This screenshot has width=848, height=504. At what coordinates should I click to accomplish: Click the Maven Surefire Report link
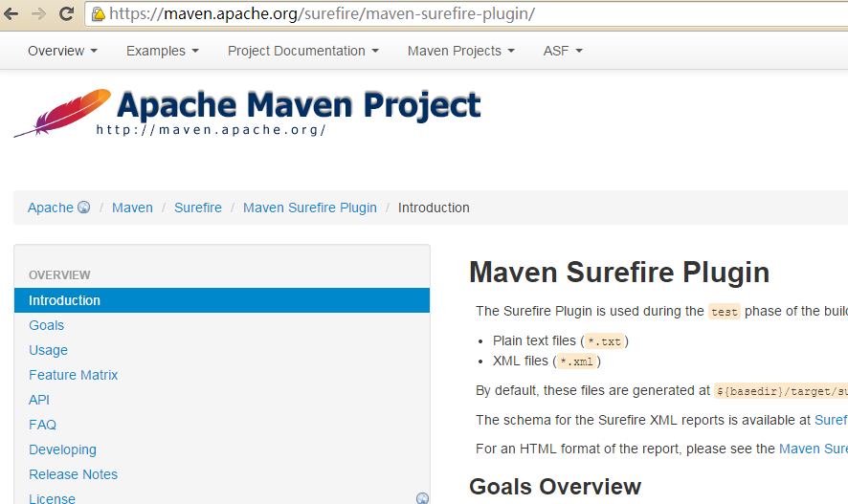coord(814,449)
